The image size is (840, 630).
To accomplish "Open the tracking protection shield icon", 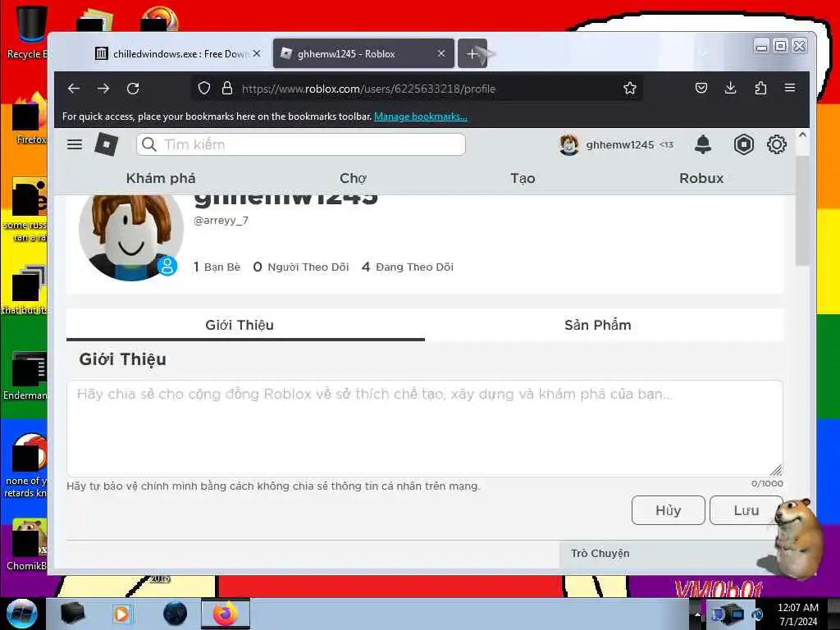I will (x=203, y=89).
